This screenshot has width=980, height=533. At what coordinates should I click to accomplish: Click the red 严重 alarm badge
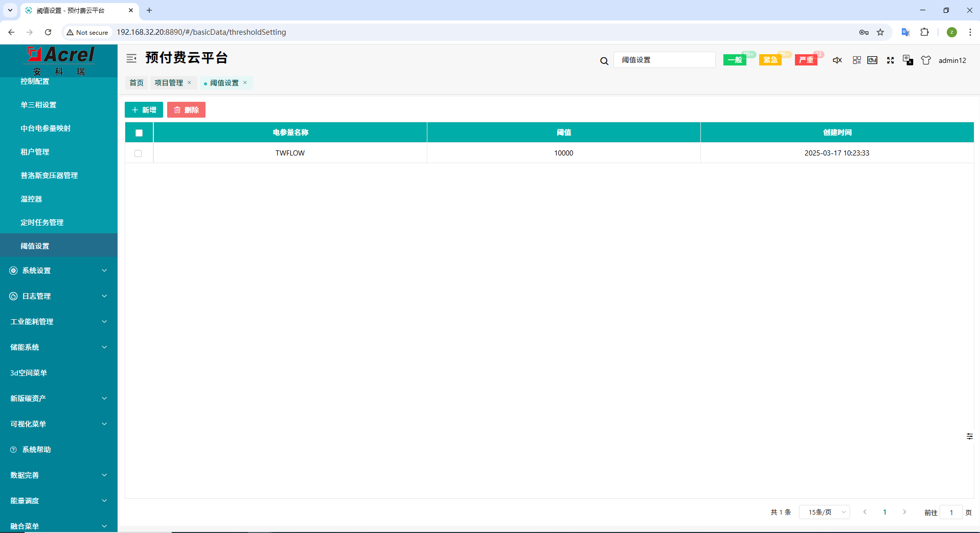tap(806, 60)
